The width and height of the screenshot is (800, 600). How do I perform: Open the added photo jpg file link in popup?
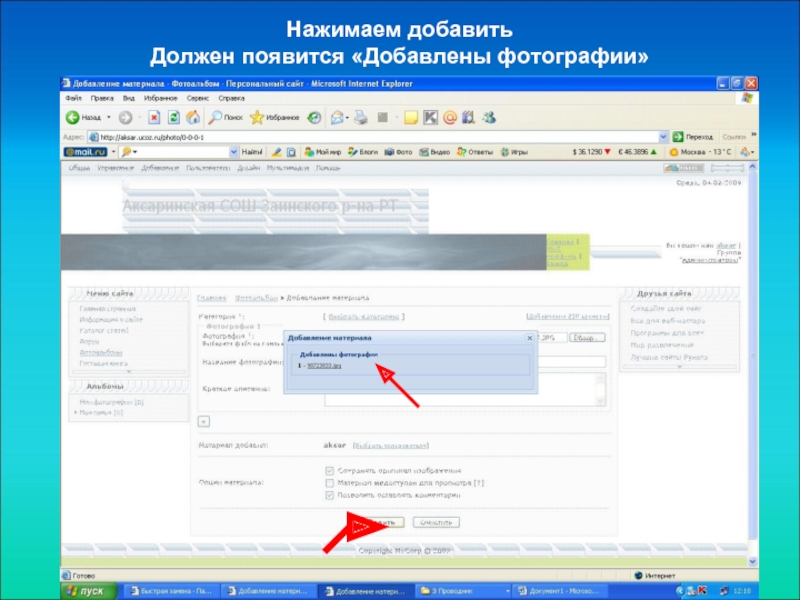pyautogui.click(x=324, y=366)
